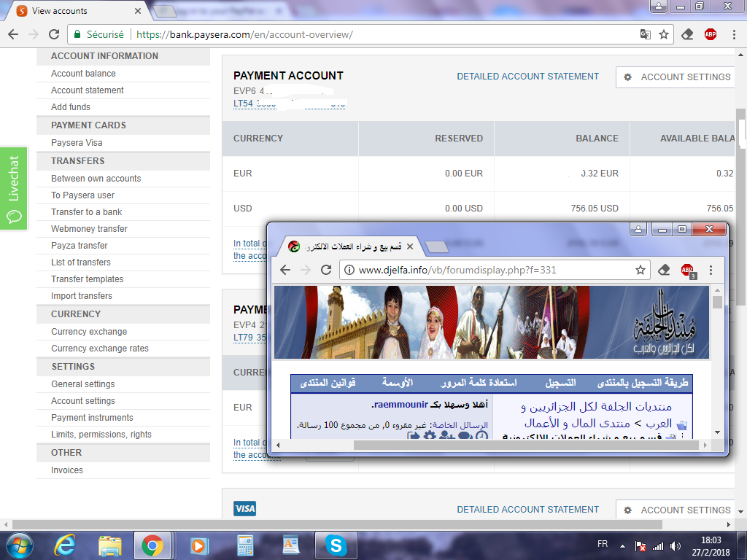
Task: Open Webmoney transfer
Action: pos(89,228)
